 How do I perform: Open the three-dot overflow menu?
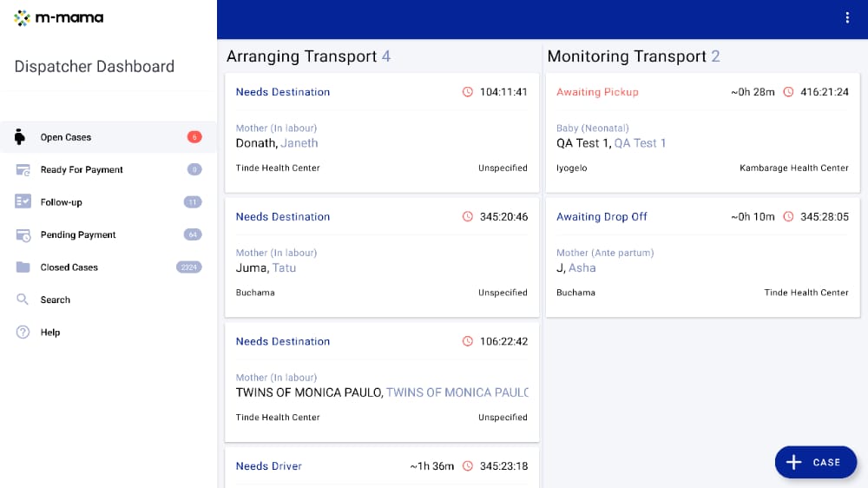point(847,18)
